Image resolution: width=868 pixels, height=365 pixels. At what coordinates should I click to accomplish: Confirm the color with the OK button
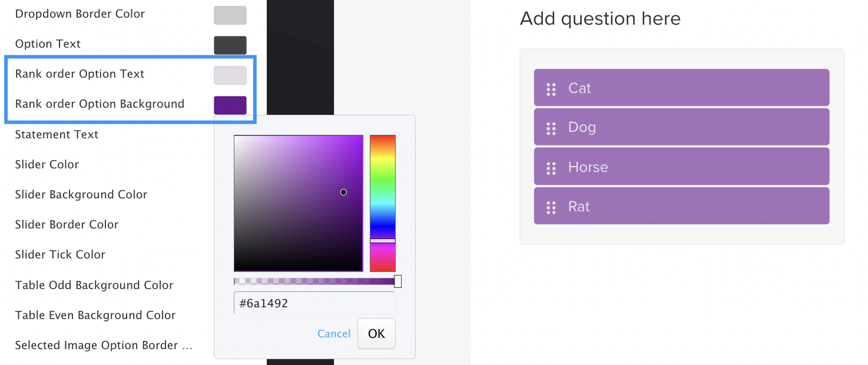pyautogui.click(x=376, y=333)
